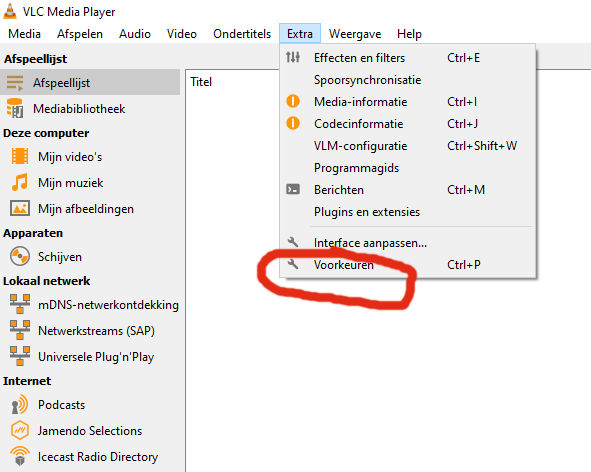Viewport: 591px width, 472px height.
Task: Select Afspeellijst in the sidebar
Action: pos(90,83)
